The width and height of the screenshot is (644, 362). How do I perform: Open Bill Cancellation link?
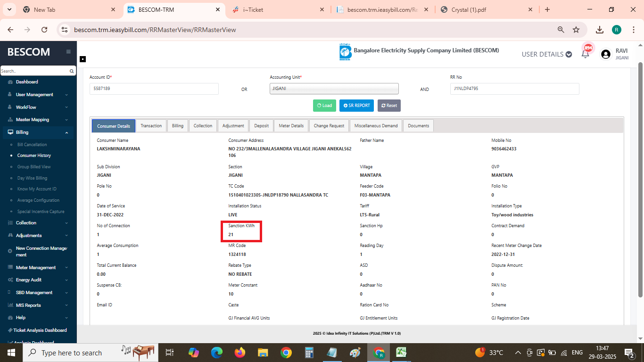click(x=32, y=145)
